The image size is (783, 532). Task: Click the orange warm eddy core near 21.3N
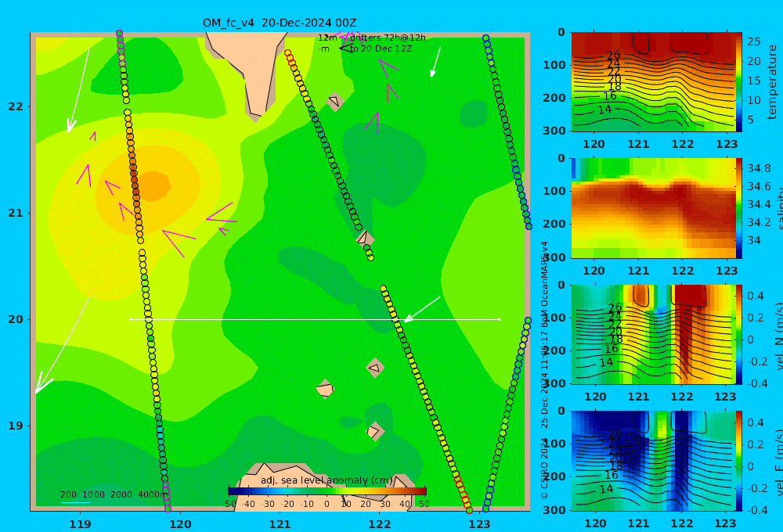click(153, 185)
